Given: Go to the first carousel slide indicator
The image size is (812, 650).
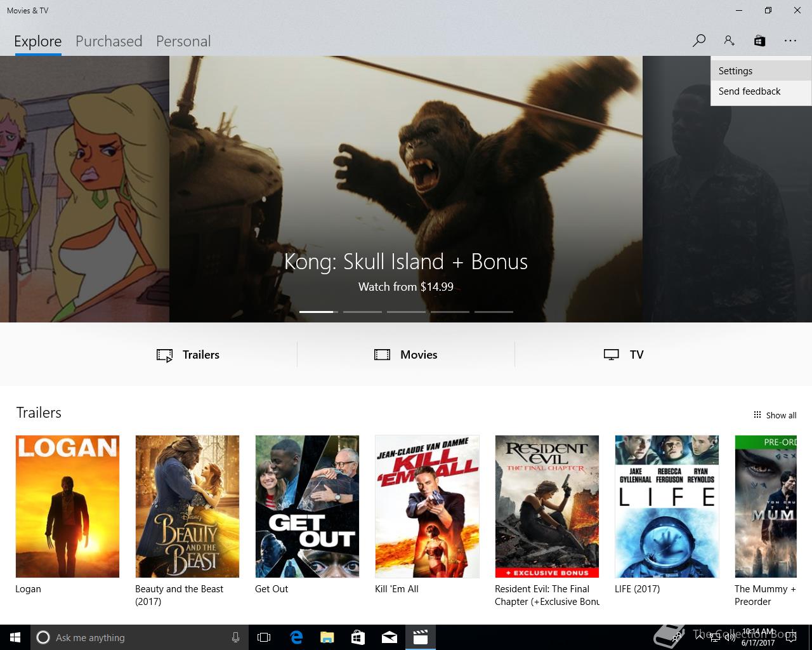Looking at the screenshot, I should pos(318,312).
